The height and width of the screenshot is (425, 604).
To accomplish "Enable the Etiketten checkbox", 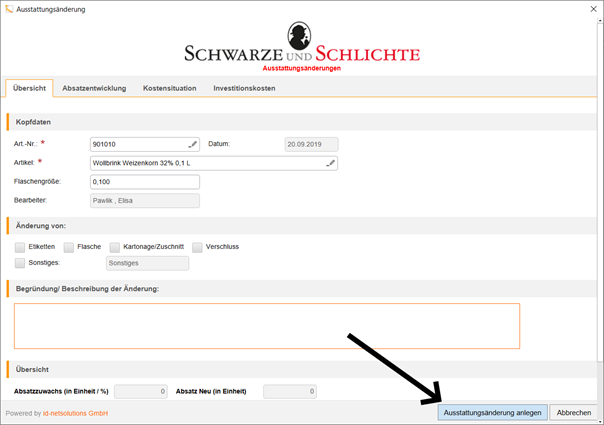I will 20,246.
